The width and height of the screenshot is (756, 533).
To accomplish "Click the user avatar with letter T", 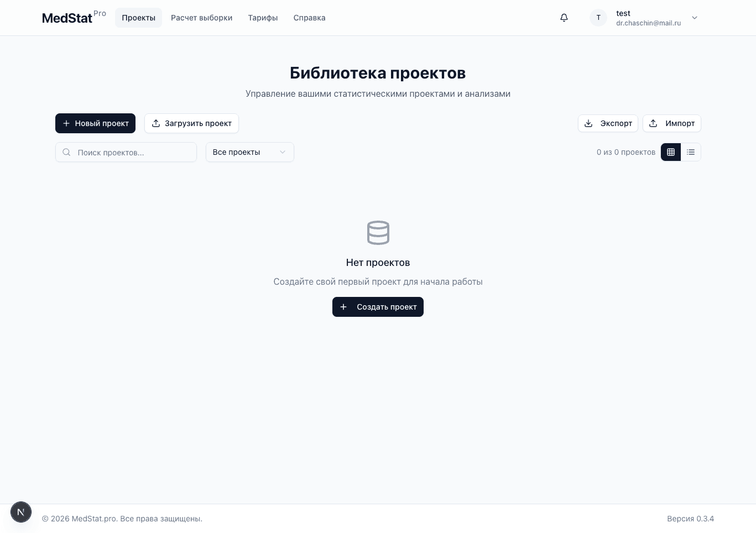I will (598, 18).
